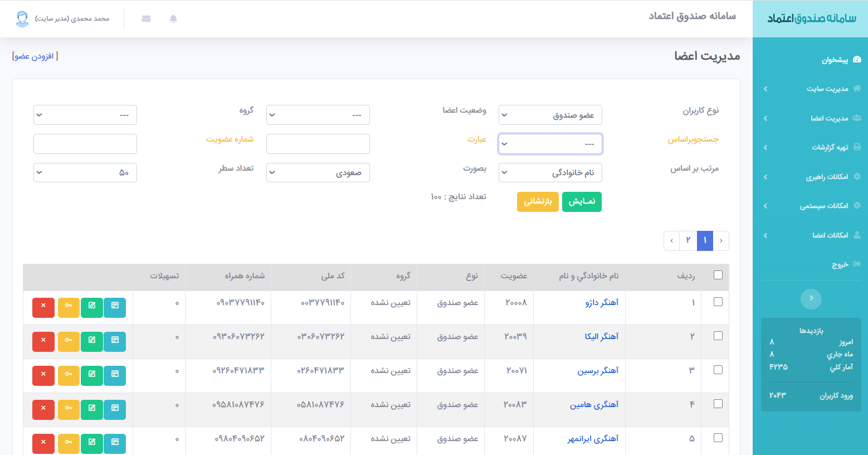Open the تعداد سطر dropdown
The height and width of the screenshot is (455, 868).
pos(85,173)
